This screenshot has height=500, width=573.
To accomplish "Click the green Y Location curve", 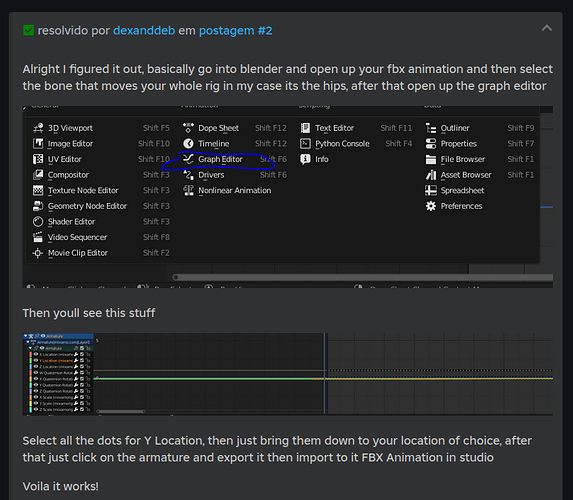I will (x=208, y=379).
